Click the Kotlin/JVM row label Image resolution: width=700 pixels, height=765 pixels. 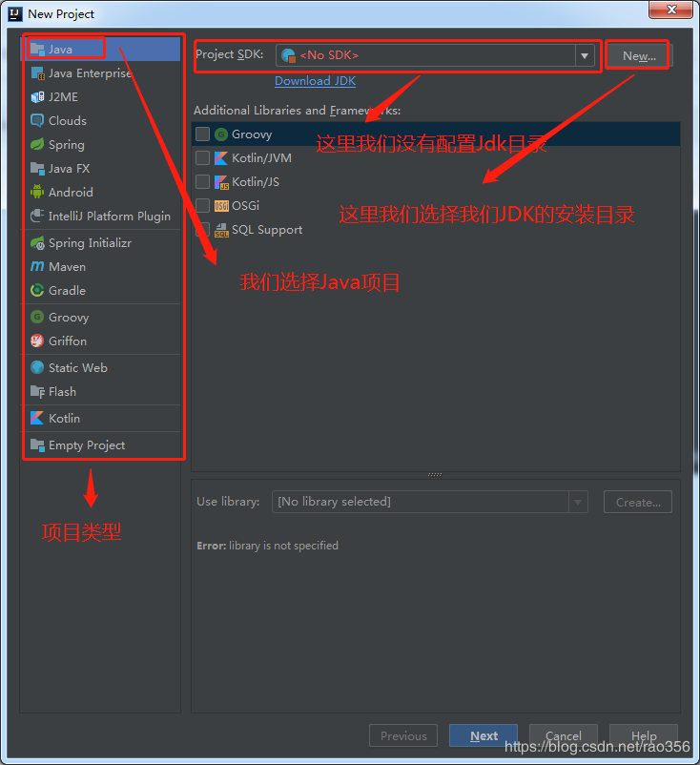(x=261, y=158)
